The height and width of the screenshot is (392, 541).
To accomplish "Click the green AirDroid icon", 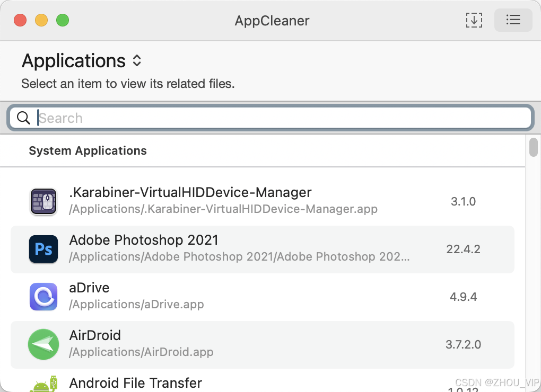I will pyautogui.click(x=43, y=344).
